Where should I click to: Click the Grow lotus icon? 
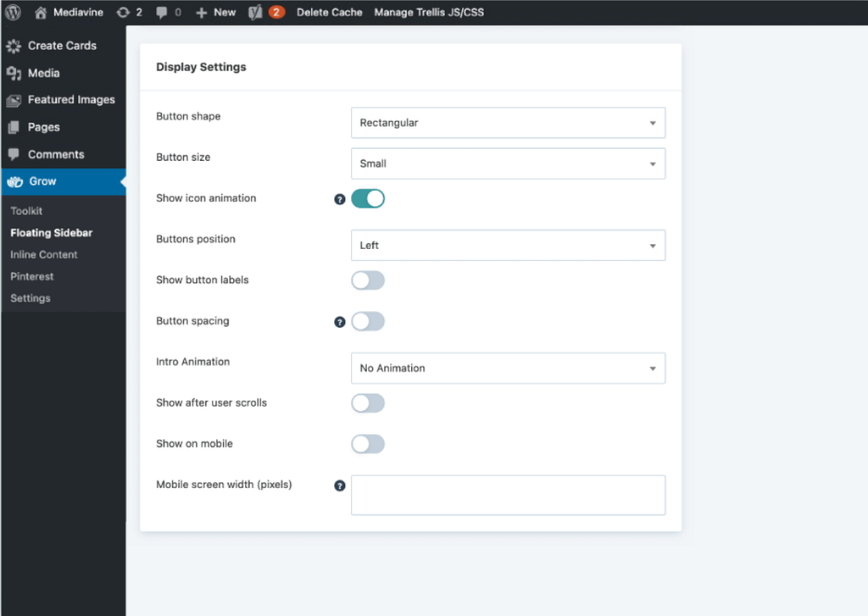15,181
